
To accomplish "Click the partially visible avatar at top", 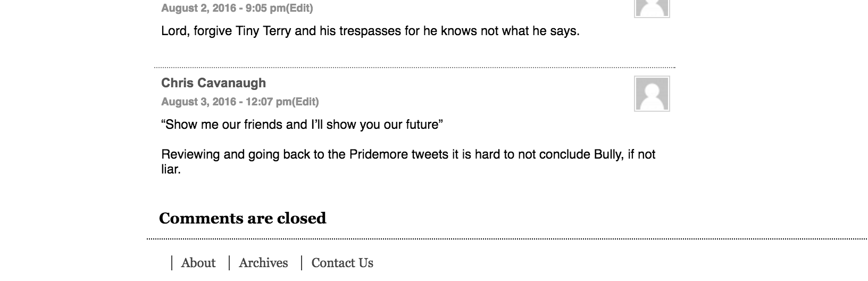I will click(652, 8).
